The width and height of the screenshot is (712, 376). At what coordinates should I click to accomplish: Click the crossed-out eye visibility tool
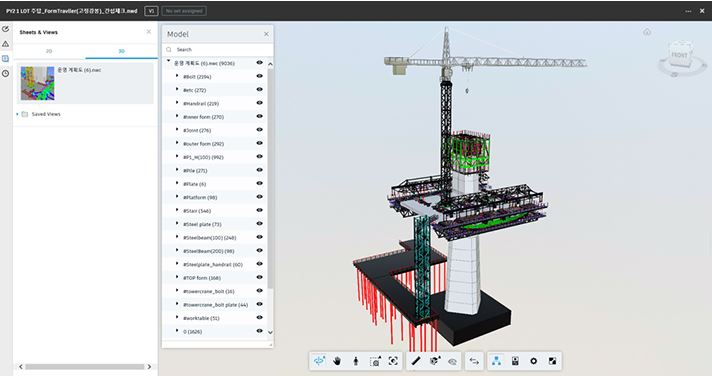452,361
